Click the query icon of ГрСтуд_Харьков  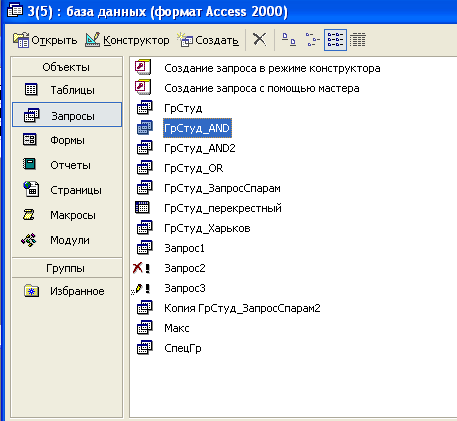(x=144, y=227)
